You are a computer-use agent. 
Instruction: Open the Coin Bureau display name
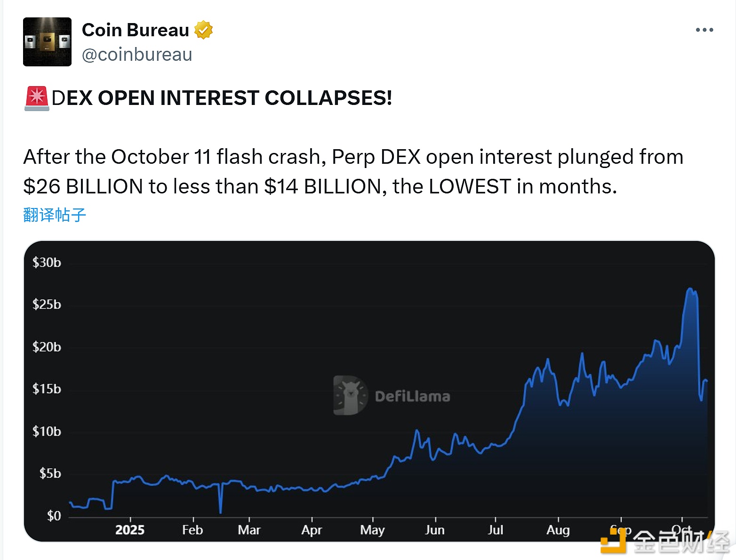136,30
